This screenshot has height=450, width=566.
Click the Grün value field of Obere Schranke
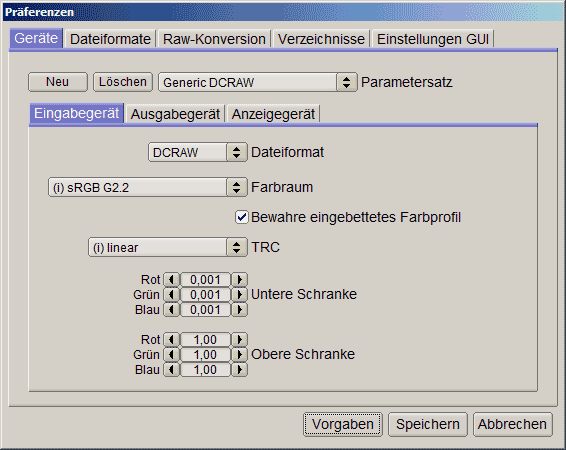click(x=205, y=355)
